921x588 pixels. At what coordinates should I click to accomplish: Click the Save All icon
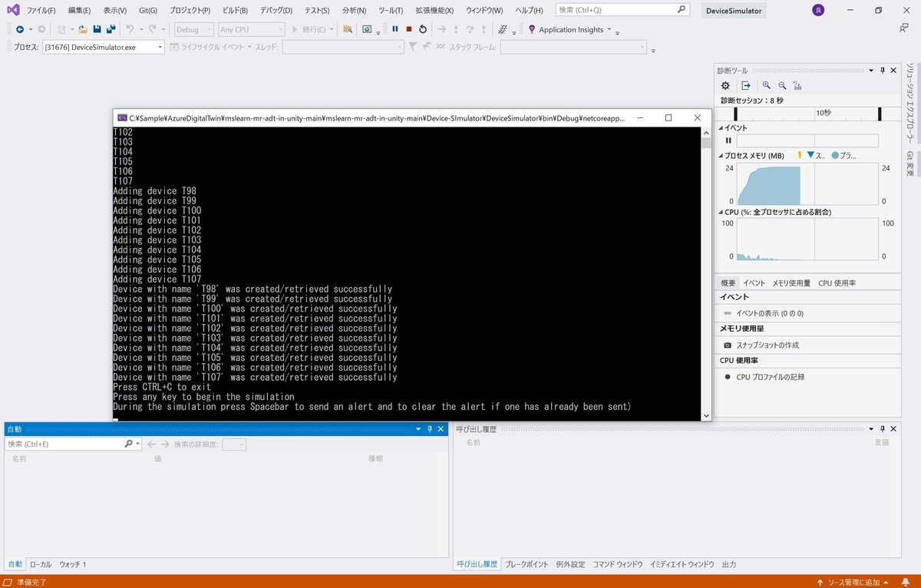pyautogui.click(x=111, y=29)
